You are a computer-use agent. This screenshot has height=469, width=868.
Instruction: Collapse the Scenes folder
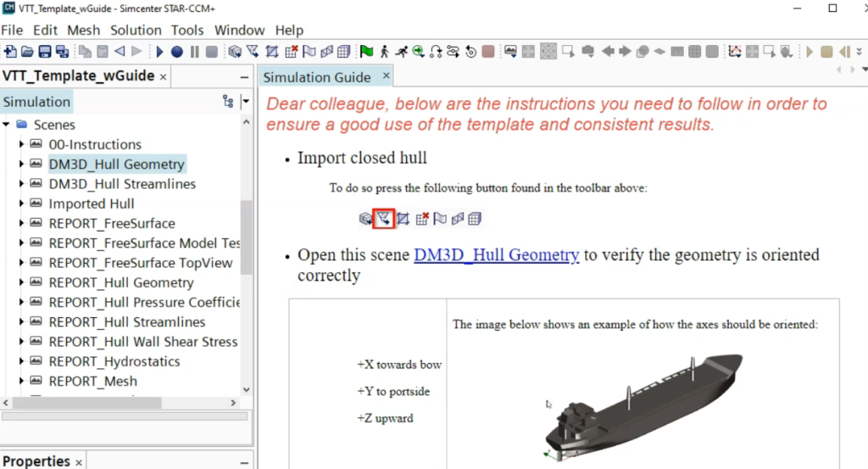7,125
